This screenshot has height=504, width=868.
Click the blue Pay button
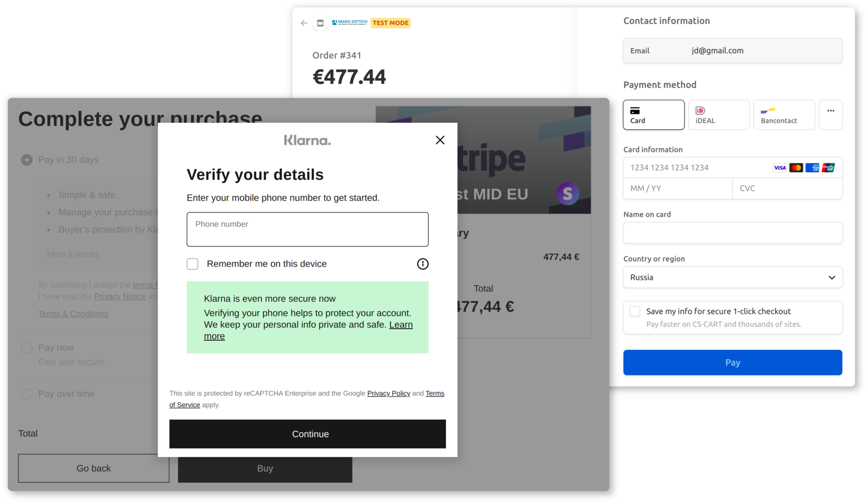pyautogui.click(x=733, y=363)
